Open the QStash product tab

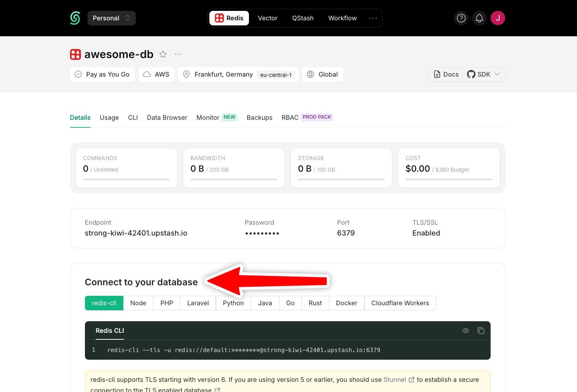click(303, 18)
